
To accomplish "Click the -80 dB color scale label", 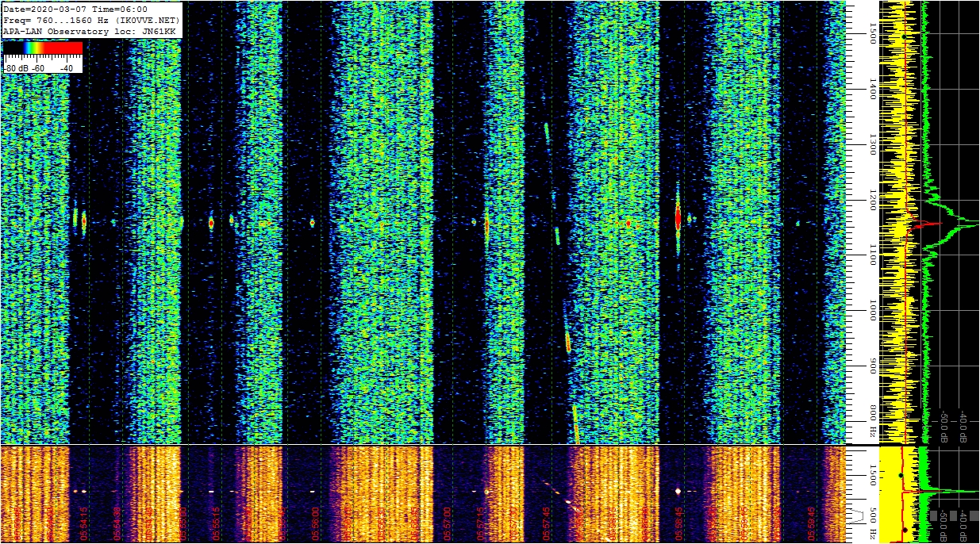I will 17,68.
